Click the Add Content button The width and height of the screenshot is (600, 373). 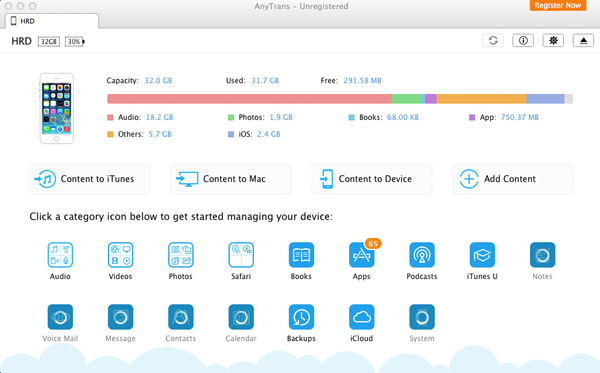tap(513, 179)
